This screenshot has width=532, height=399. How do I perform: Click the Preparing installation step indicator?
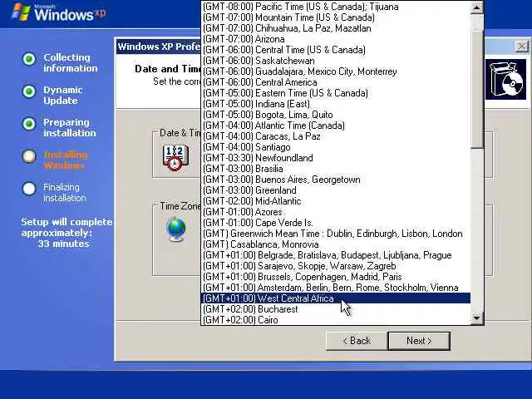[29, 124]
